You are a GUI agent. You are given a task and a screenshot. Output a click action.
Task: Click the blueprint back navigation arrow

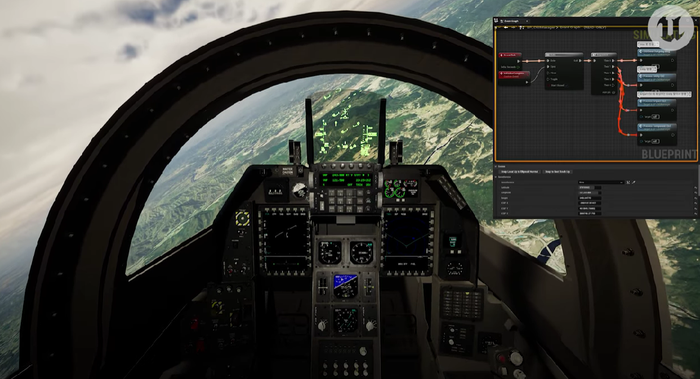click(x=505, y=27)
